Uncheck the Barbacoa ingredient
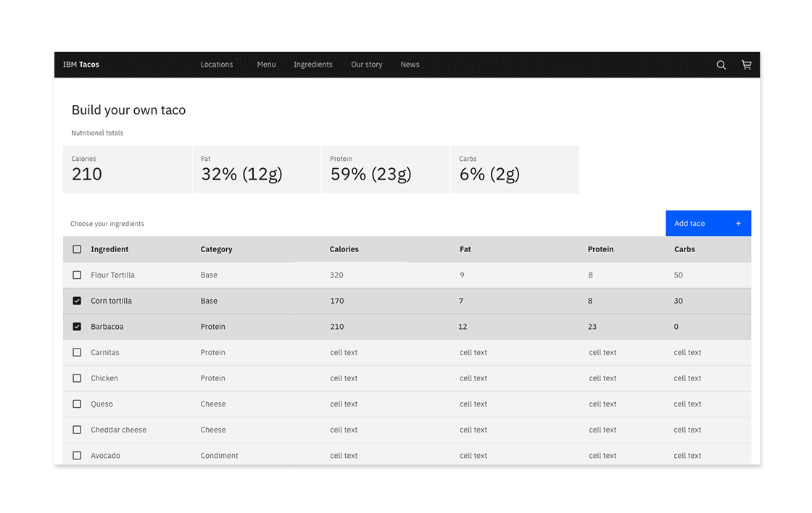812x513 pixels. coord(77,326)
